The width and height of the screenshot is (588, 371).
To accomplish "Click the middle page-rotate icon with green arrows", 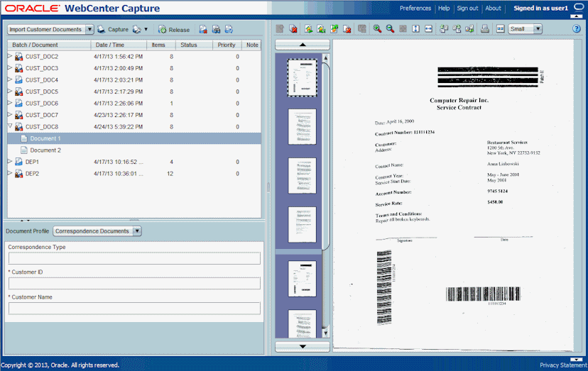I will click(457, 29).
